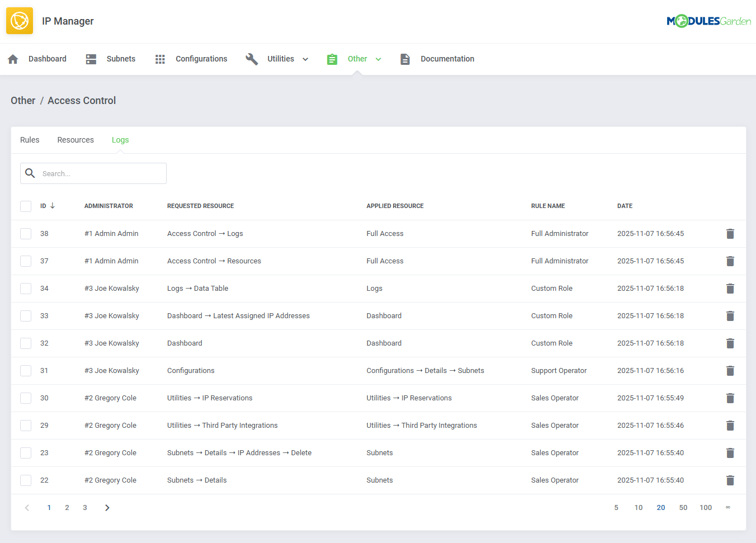This screenshot has width=756, height=543.
Task: Open the Other dropdown menu
Action: [x=379, y=58]
